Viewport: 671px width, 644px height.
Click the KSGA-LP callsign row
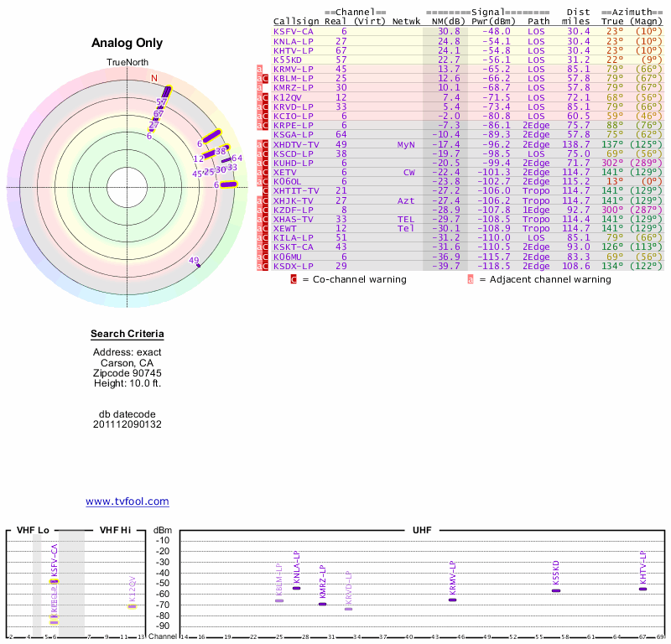294,134
